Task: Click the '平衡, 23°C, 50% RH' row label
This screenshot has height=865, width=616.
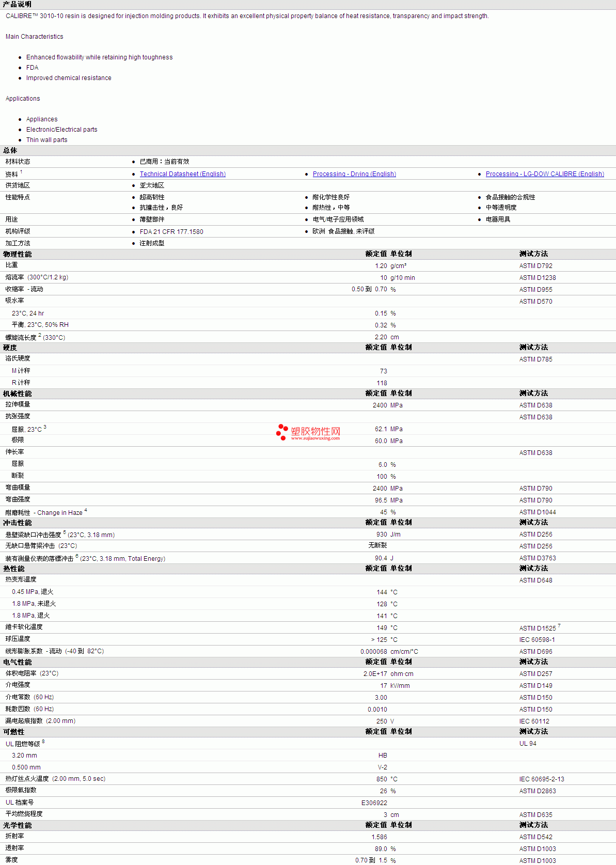Action: [40, 325]
